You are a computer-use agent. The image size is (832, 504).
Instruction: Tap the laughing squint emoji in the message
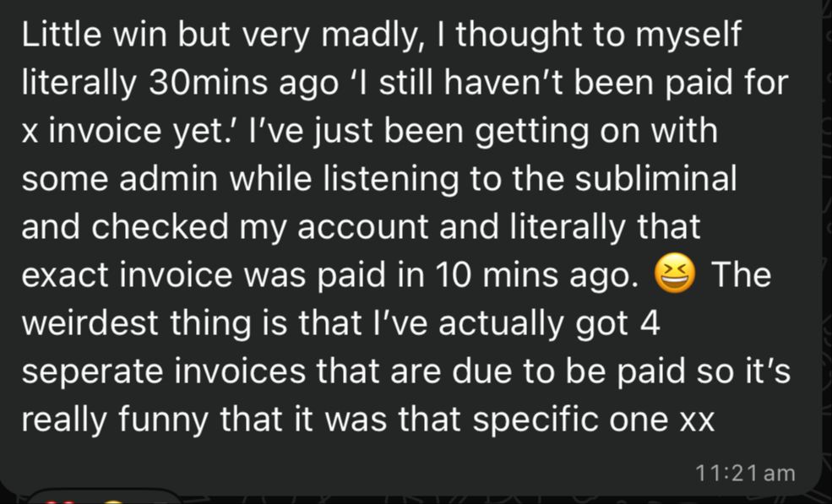[x=674, y=273]
